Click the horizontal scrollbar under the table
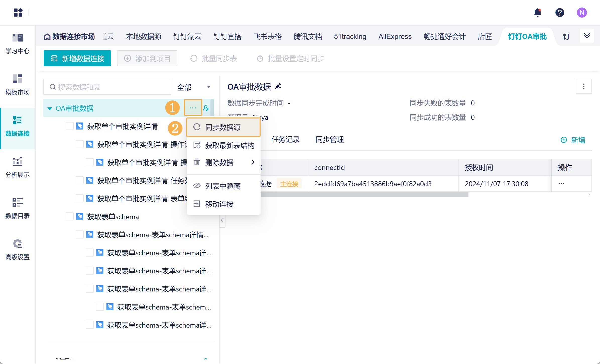The width and height of the screenshot is (600, 364). pos(364,195)
